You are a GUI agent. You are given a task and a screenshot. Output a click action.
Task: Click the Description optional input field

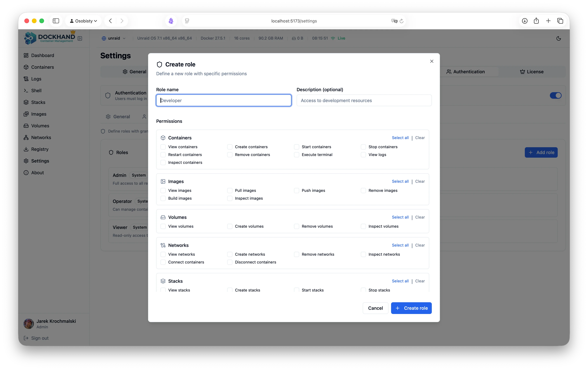(364, 100)
